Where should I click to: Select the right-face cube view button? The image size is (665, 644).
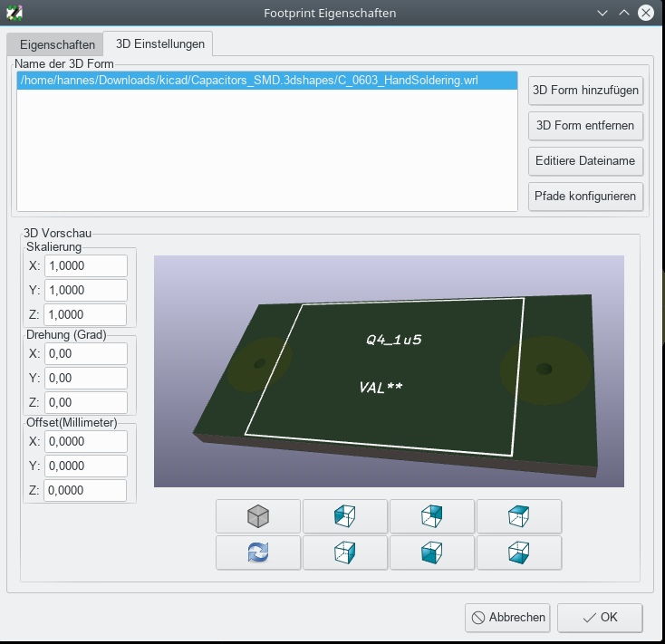pyautogui.click(x=345, y=553)
